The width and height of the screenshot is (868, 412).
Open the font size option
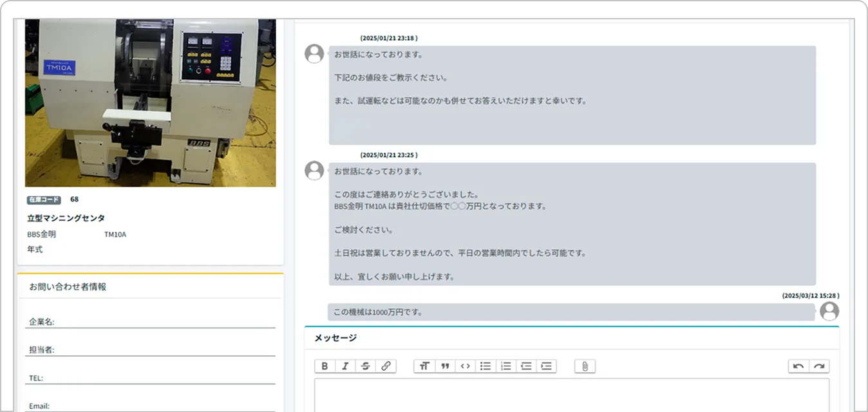[x=424, y=366]
